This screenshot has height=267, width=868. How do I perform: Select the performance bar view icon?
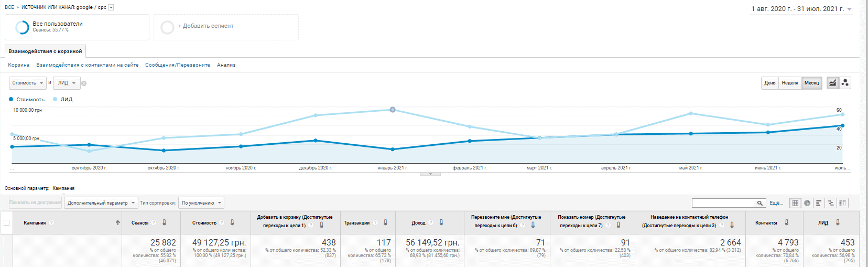819,203
